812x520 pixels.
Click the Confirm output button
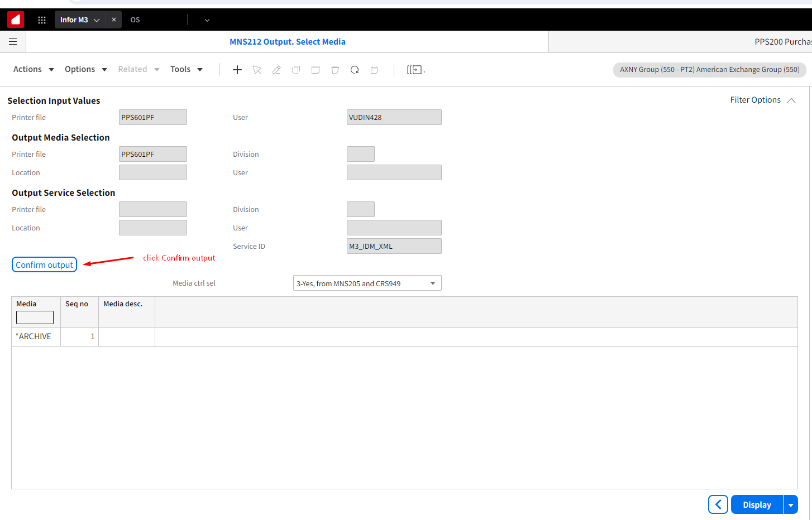point(44,264)
